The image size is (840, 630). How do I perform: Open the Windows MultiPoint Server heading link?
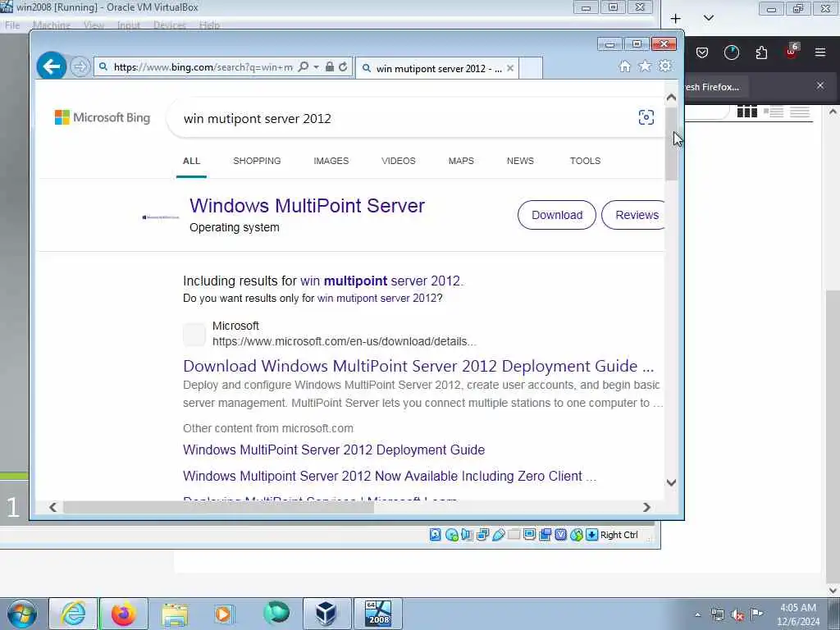[x=307, y=206]
